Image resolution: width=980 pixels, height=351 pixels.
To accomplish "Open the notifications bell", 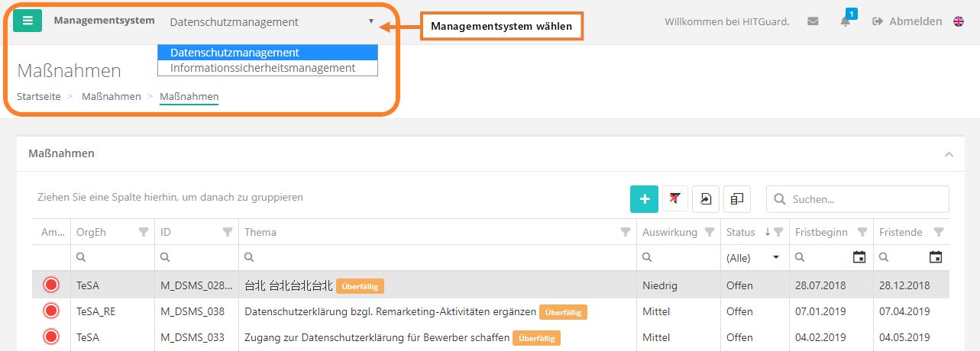I will point(846,21).
